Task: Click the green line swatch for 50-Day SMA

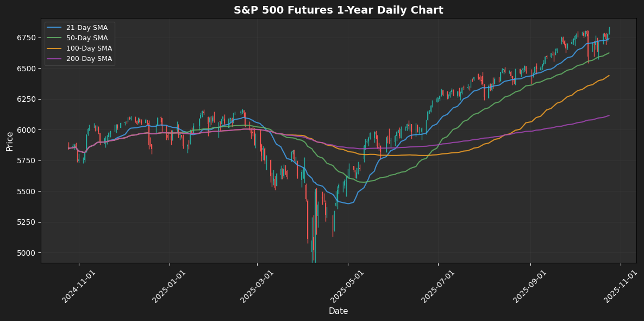Action: [54, 38]
